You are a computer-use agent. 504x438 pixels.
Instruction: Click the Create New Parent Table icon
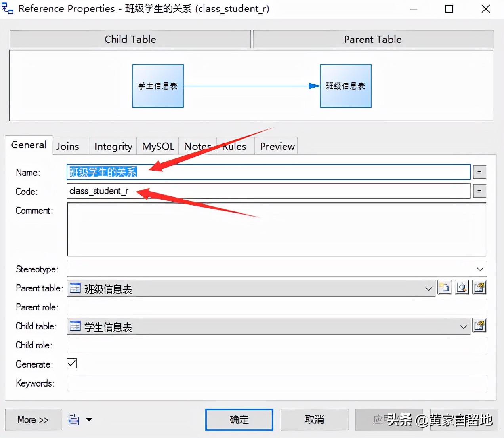444,288
